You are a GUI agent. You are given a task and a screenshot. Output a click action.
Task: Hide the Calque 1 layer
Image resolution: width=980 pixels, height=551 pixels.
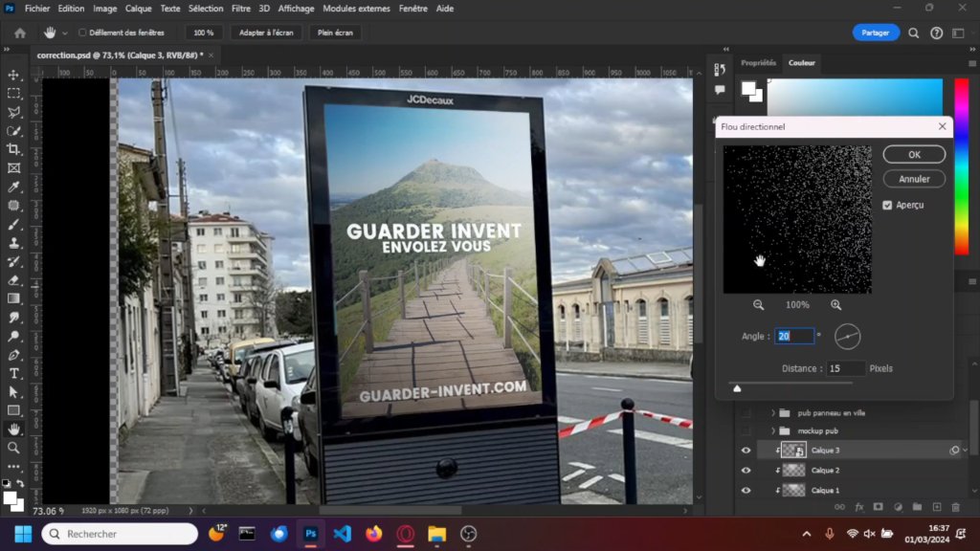746,491
